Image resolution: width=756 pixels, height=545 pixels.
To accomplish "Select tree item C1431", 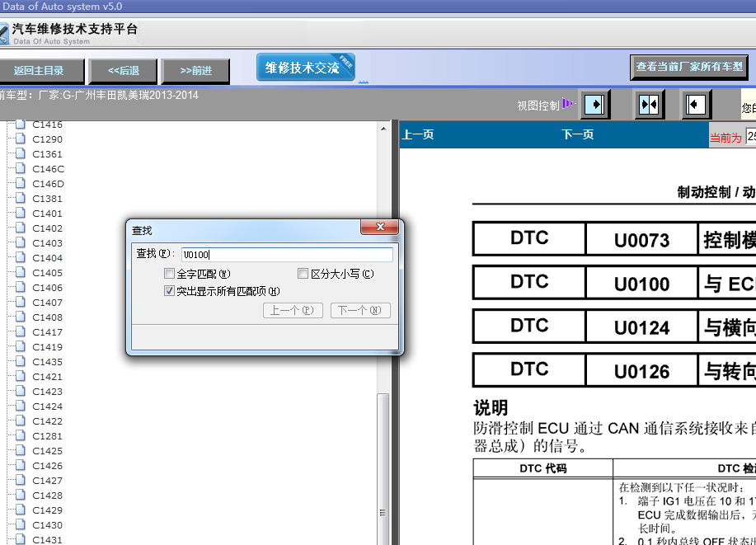I will [47, 540].
